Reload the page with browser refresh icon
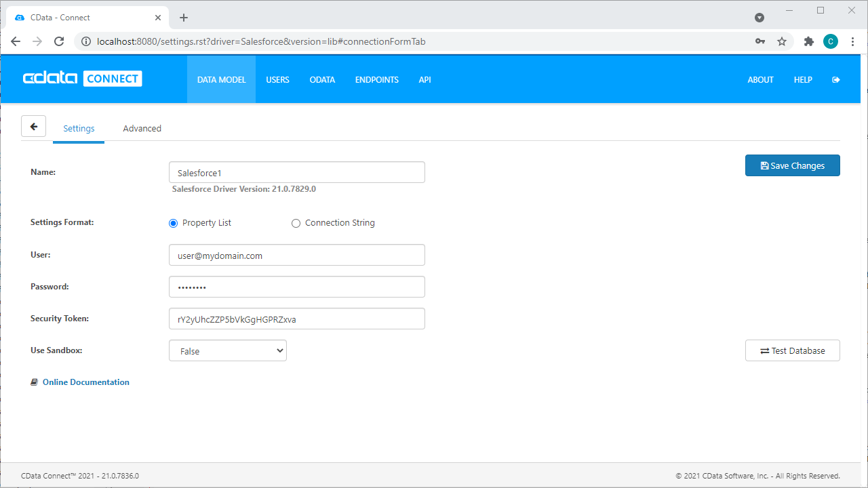Screen dimensions: 868x488 [x=59, y=41]
